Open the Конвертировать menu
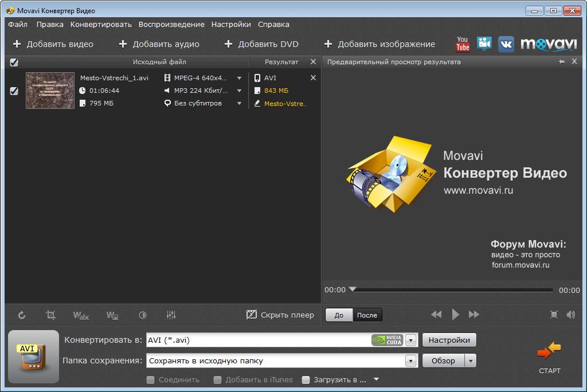This screenshot has height=392, width=587. coord(101,25)
